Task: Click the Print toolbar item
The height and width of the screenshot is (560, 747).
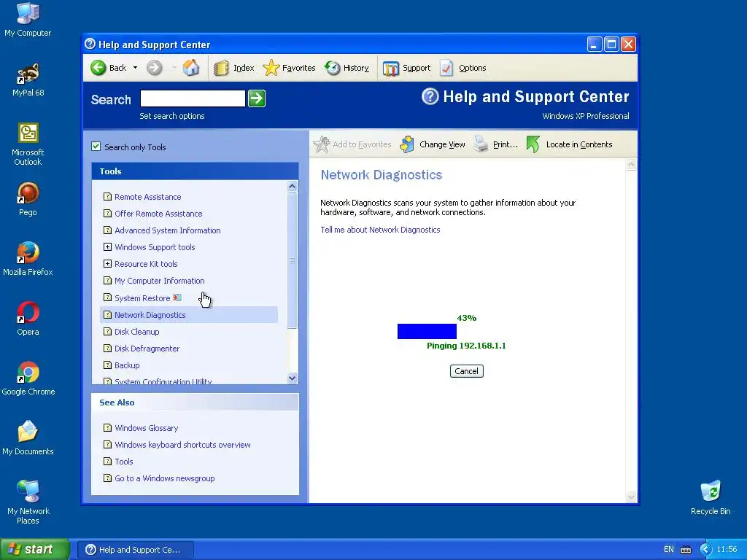Action: (496, 144)
